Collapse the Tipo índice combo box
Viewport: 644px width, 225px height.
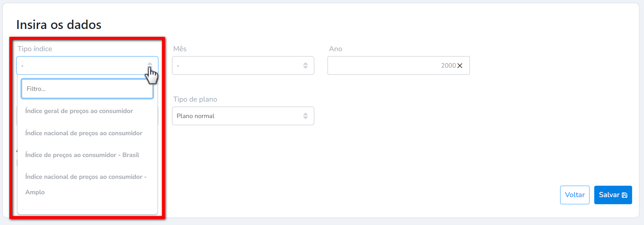(82, 65)
